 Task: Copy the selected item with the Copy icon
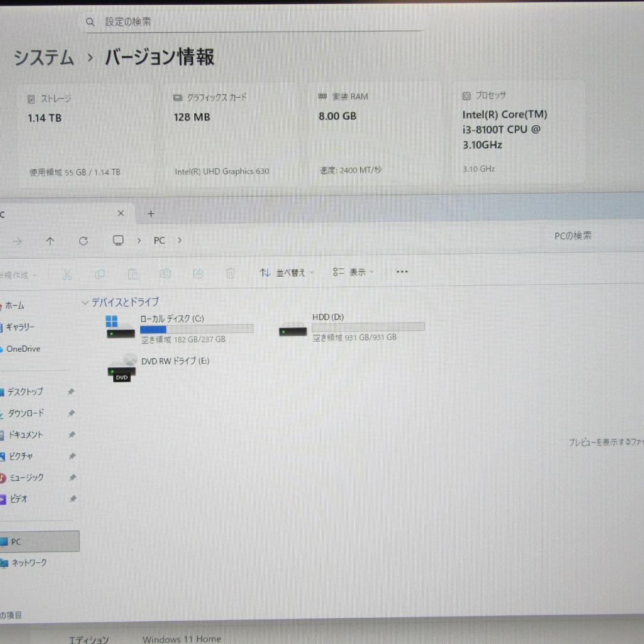(x=100, y=274)
